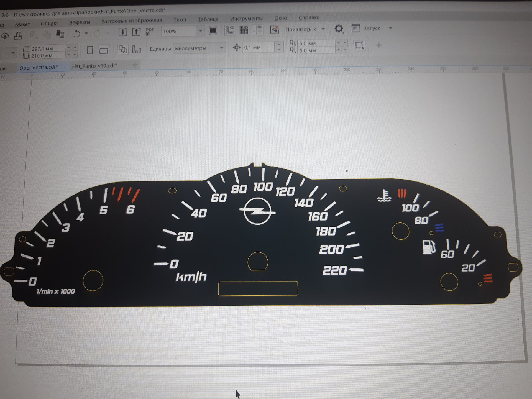532x399 pixels.
Task: Switch to the Opel_Vectra.cdr tab
Action: tap(39, 67)
